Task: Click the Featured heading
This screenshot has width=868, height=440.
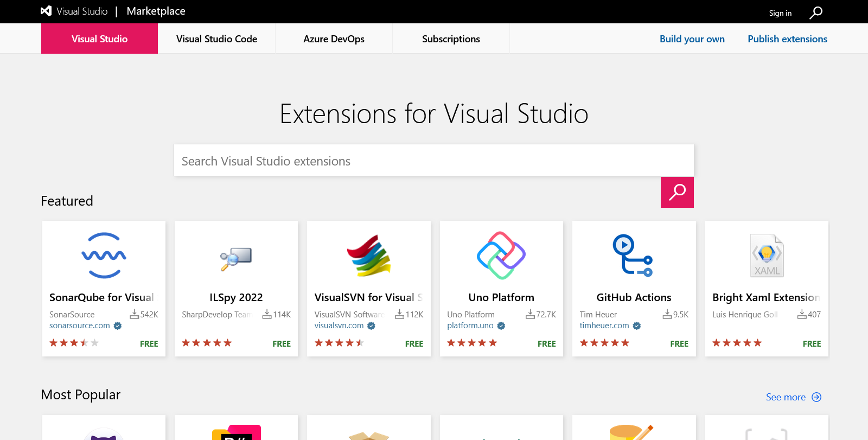Action: click(x=67, y=201)
